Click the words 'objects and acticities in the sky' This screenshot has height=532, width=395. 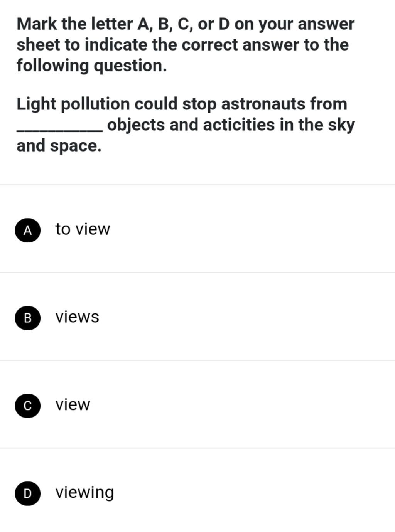point(231,125)
